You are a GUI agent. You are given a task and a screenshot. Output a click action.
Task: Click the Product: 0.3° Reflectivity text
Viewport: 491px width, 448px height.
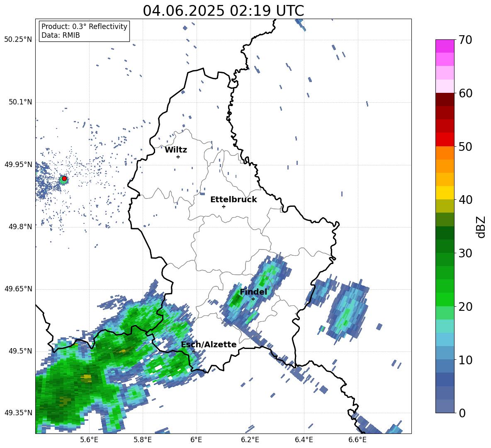pos(84,26)
